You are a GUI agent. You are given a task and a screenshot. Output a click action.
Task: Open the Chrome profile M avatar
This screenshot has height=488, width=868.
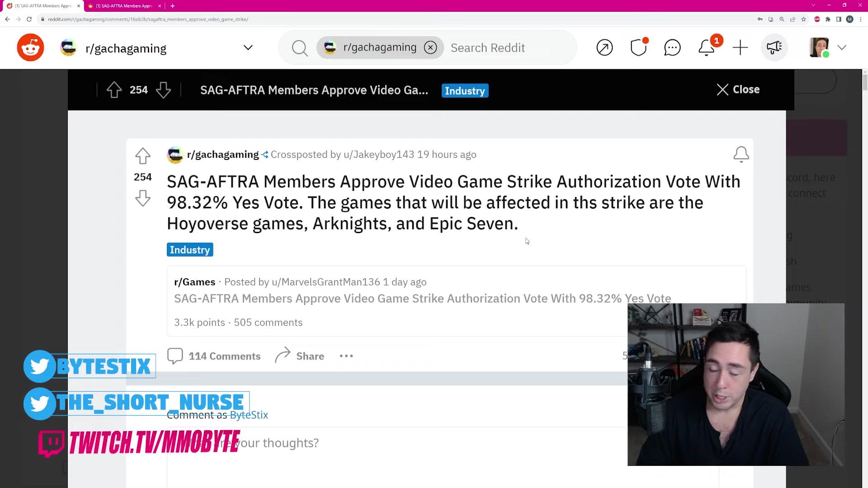(849, 19)
